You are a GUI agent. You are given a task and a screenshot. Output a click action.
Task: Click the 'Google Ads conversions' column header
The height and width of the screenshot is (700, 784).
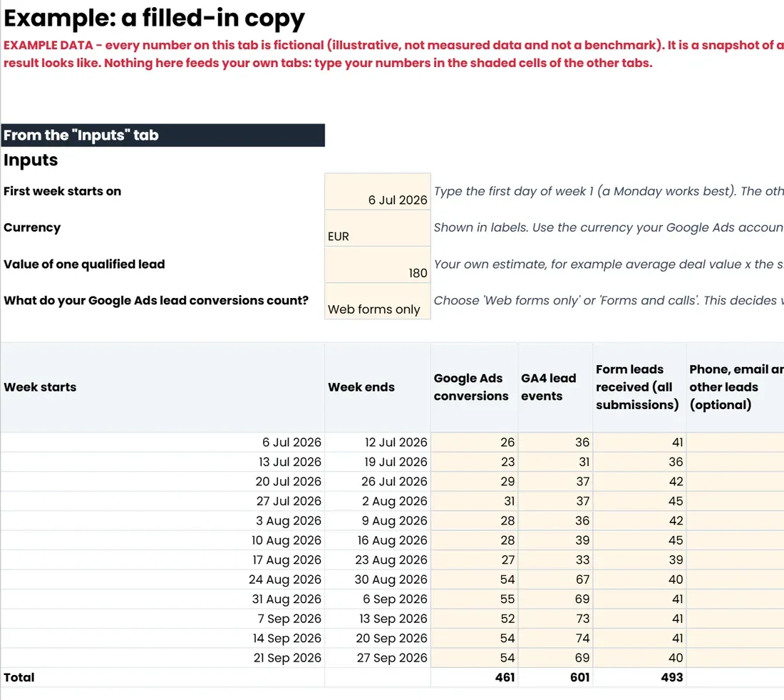474,388
